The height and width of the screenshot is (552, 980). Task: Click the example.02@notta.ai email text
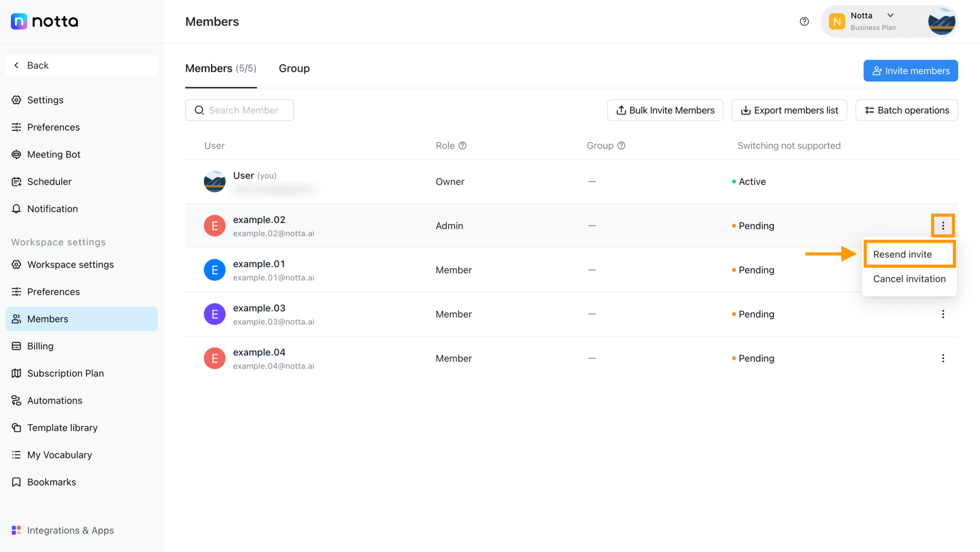click(x=273, y=233)
